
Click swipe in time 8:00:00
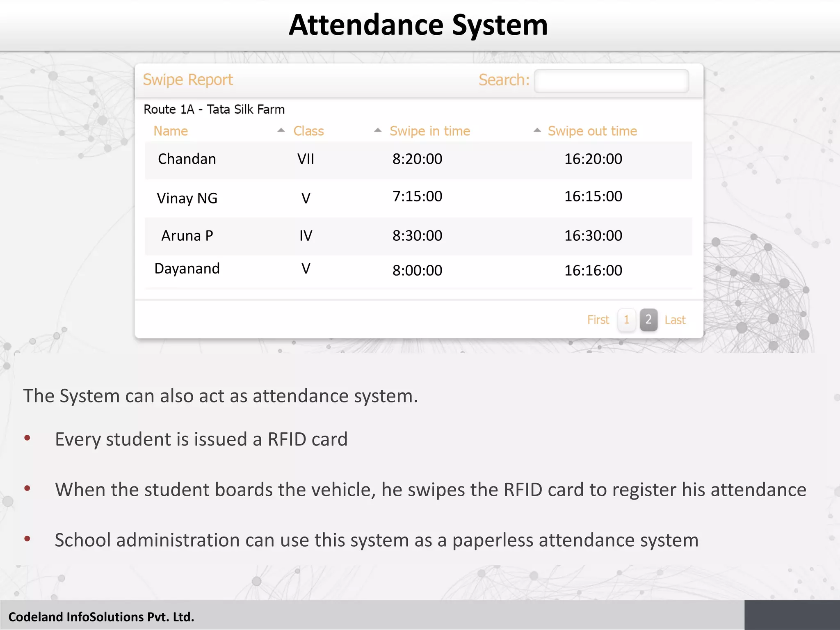click(x=417, y=271)
